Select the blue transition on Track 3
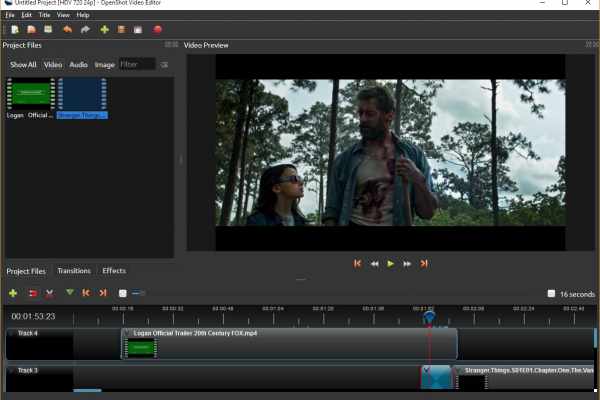The width and height of the screenshot is (600, 400). 436,377
